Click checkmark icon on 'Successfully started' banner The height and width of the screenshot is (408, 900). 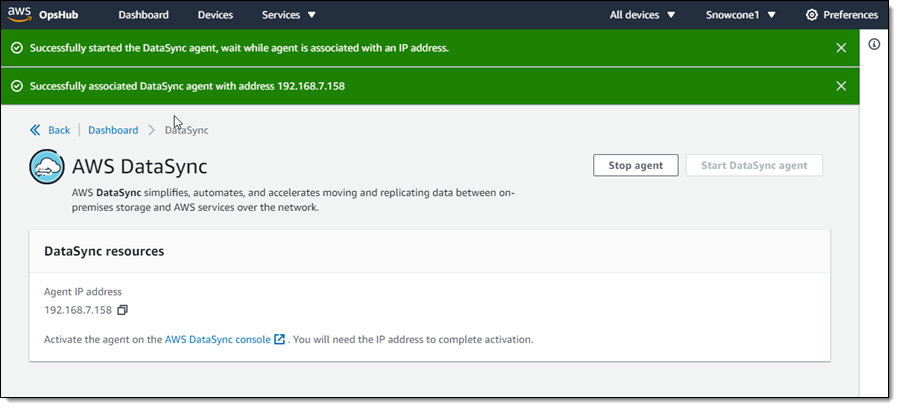[x=17, y=48]
